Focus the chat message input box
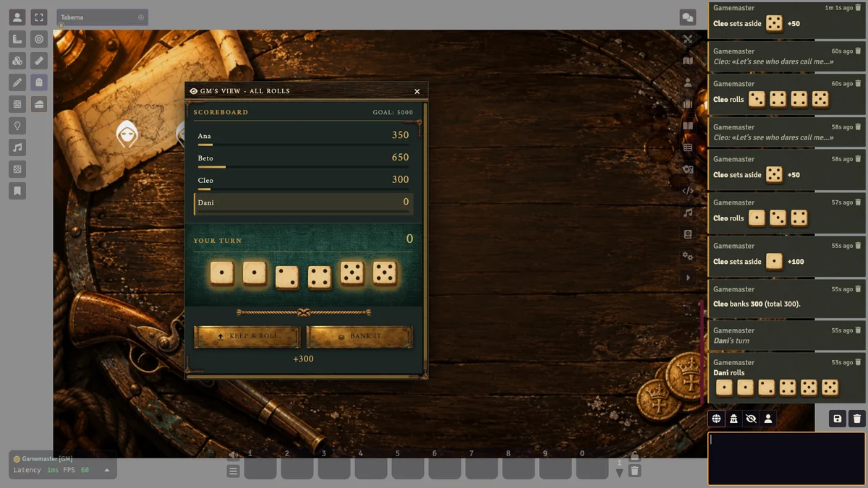 (x=786, y=459)
